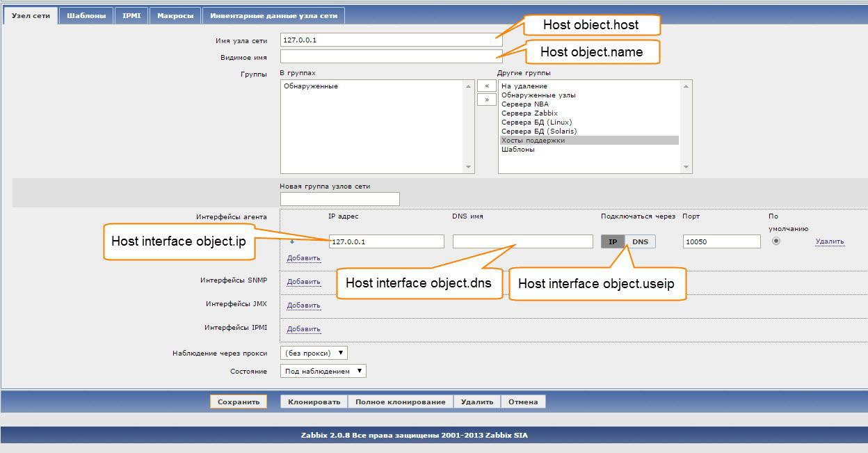Select the default interface radio button
The image size is (868, 453).
[x=776, y=241]
